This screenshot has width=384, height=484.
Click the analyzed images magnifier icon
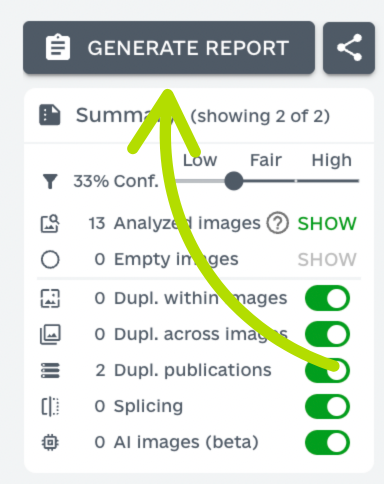[50, 223]
